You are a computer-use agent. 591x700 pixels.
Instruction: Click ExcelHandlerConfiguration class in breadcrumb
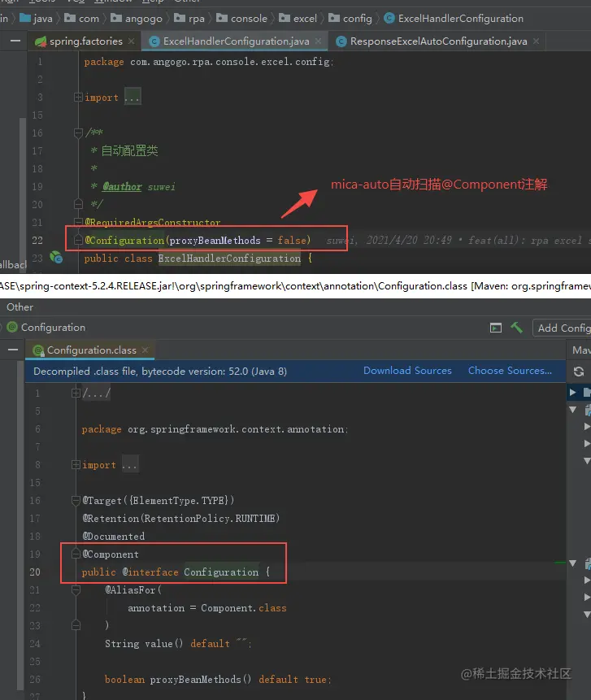pyautogui.click(x=454, y=19)
